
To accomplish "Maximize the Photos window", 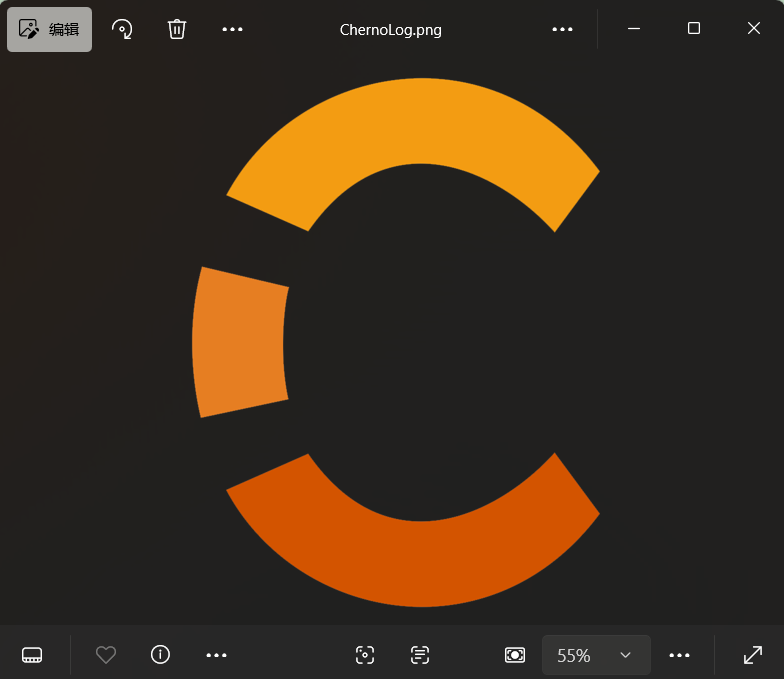I will (x=694, y=28).
